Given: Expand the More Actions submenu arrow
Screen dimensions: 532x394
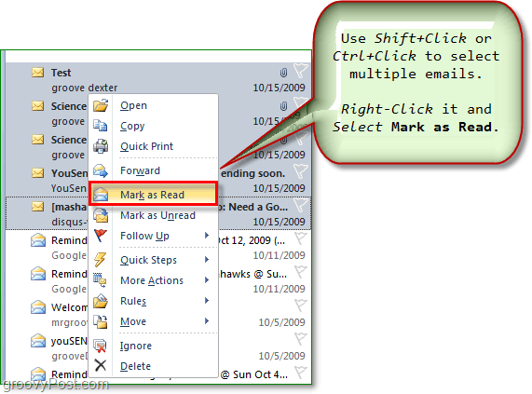Looking at the screenshot, I should (x=207, y=280).
